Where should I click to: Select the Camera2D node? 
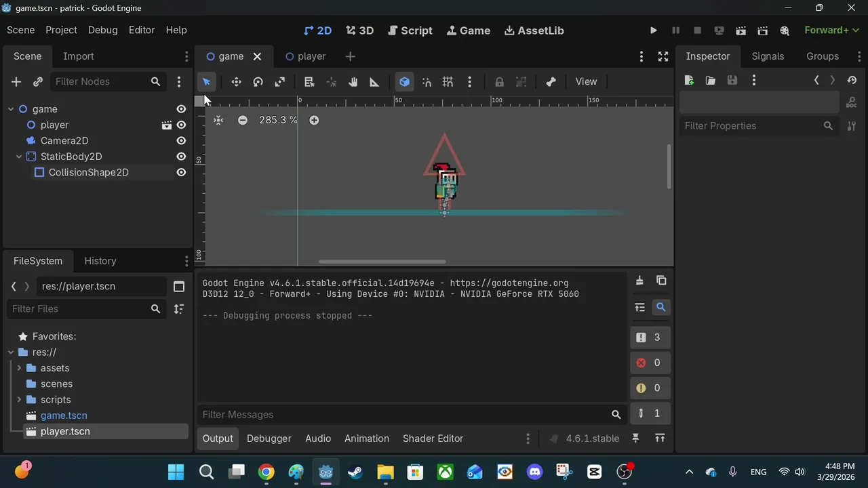[64, 140]
